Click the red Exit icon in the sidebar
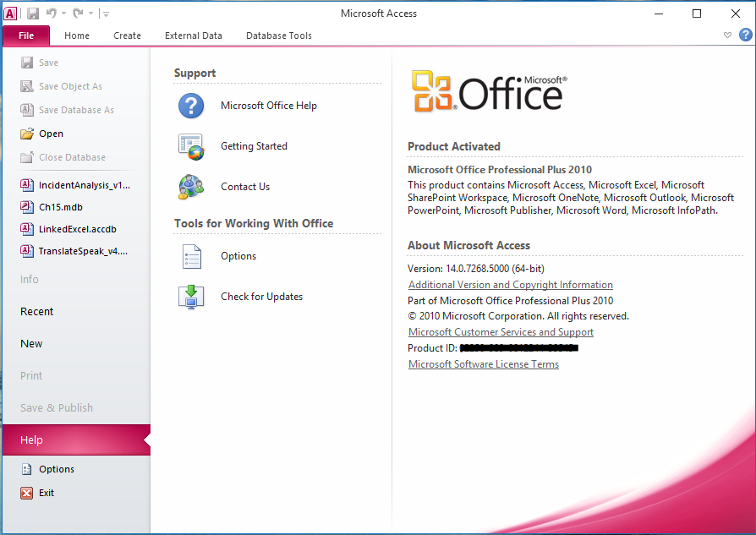756x535 pixels. coord(27,493)
